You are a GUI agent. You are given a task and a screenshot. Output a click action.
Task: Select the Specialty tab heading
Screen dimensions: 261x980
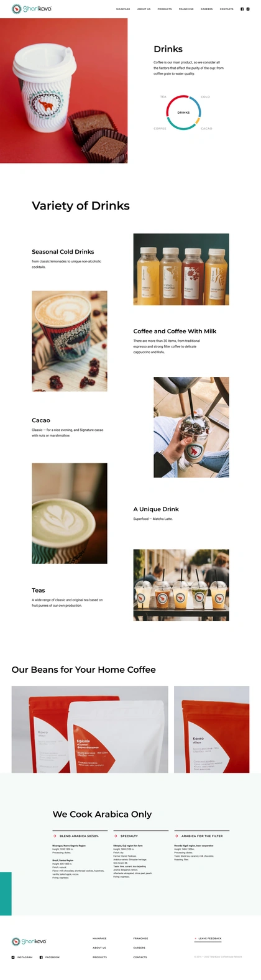pos(129,836)
